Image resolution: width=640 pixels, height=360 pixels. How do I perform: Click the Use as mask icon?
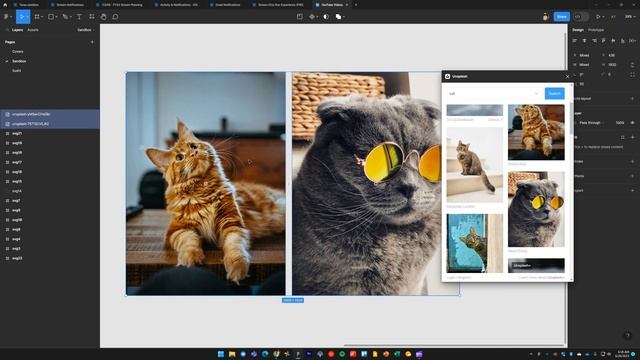click(x=326, y=17)
